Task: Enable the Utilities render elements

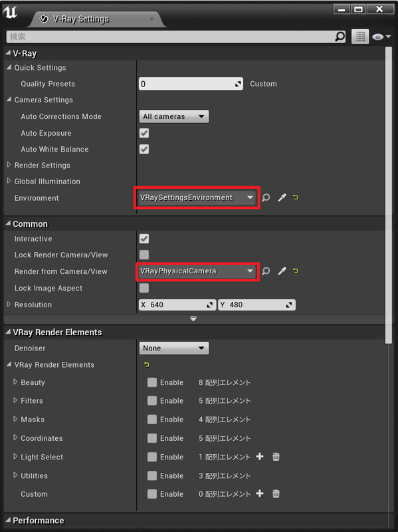Action: pyautogui.click(x=152, y=475)
